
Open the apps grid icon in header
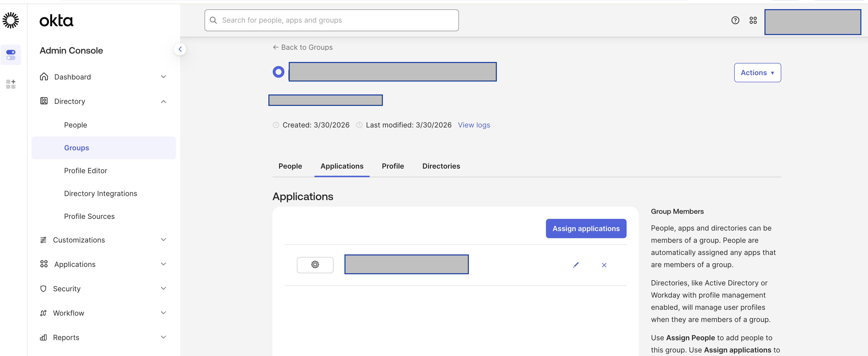coord(753,21)
